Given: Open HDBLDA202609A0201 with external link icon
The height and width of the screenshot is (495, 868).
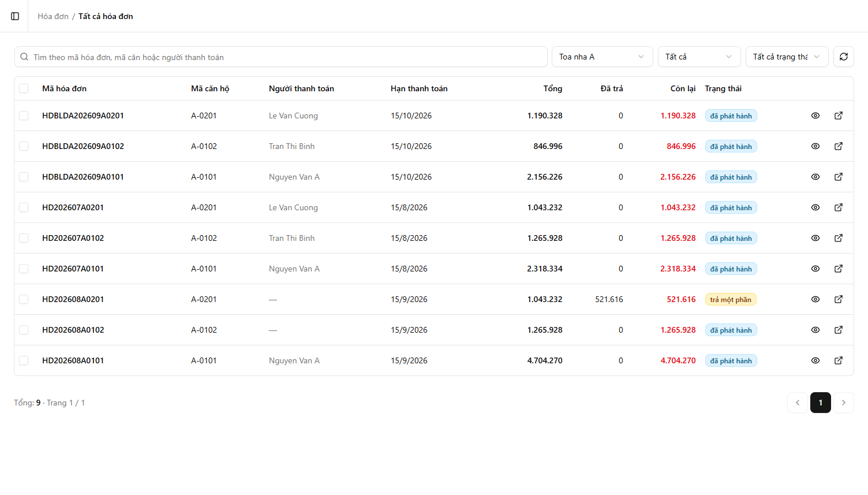Looking at the screenshot, I should 839,116.
